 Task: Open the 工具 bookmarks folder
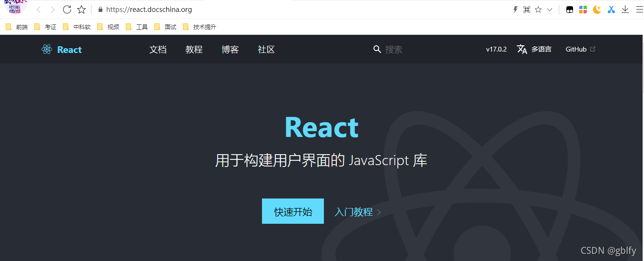tap(137, 27)
